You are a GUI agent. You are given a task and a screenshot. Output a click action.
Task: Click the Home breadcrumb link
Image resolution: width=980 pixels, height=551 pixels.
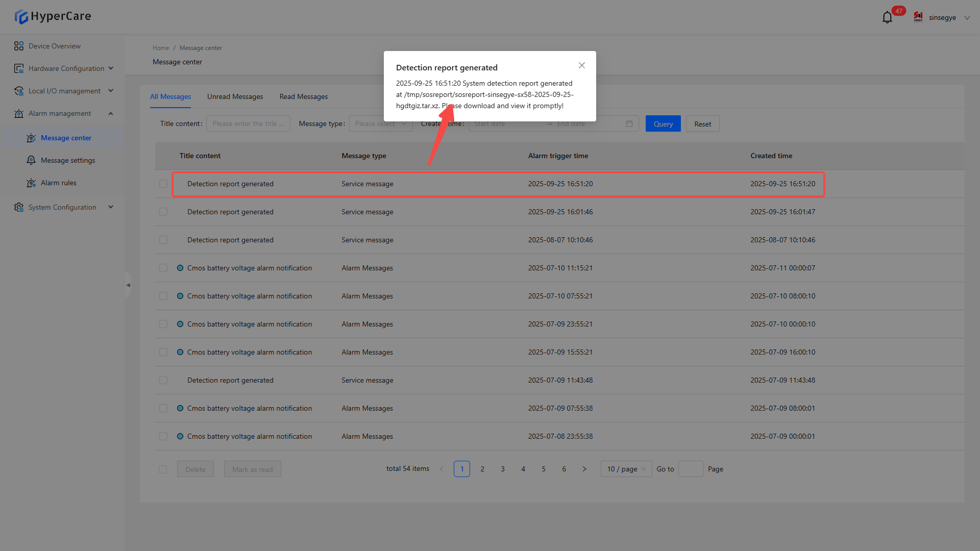click(x=160, y=48)
